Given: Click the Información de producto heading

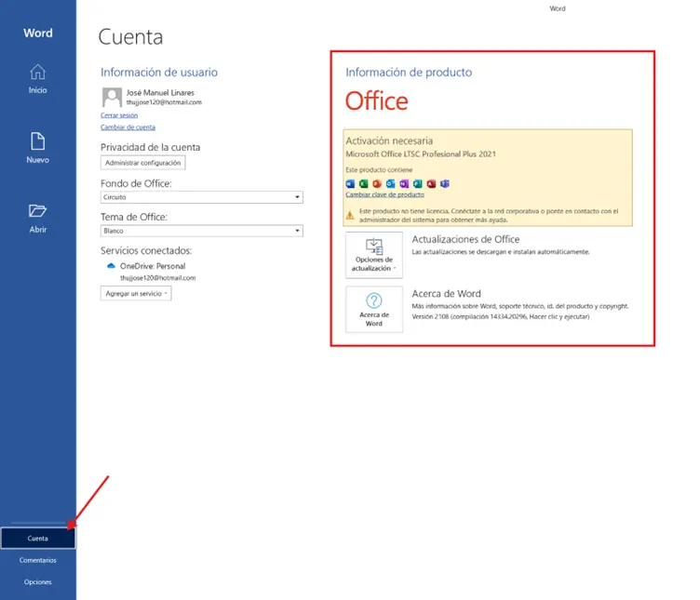Looking at the screenshot, I should (x=409, y=73).
